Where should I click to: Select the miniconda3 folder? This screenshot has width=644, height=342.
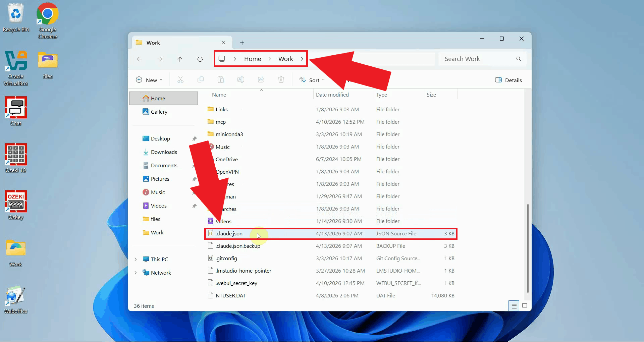coord(331,134)
